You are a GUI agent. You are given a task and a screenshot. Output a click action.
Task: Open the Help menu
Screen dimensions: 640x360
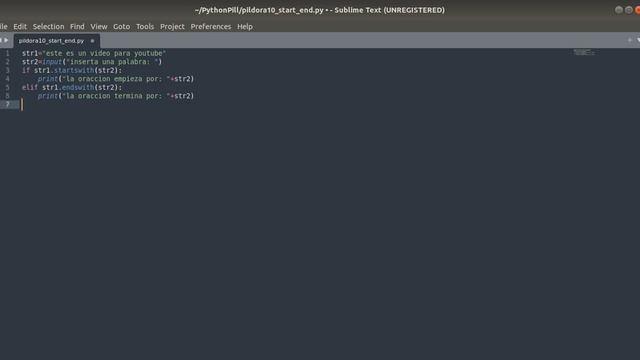coord(245,27)
